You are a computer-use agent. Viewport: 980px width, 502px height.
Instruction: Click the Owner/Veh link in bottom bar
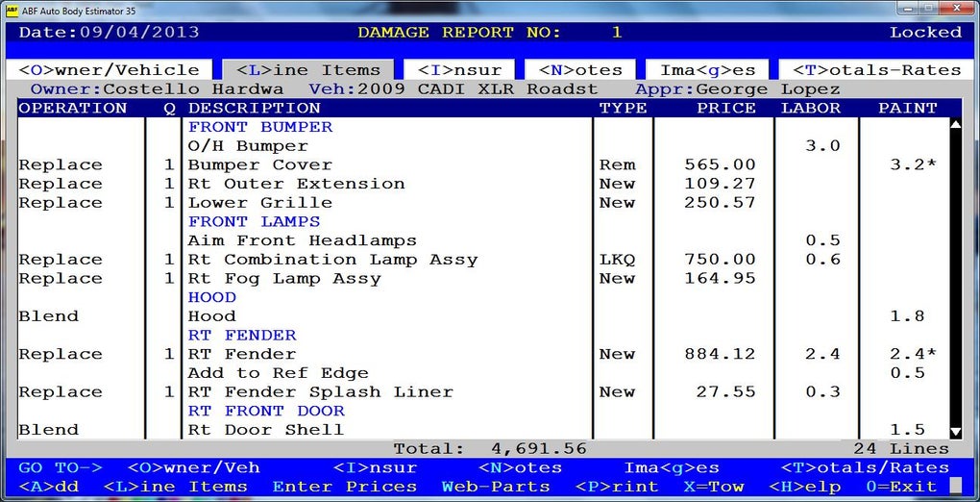pyautogui.click(x=193, y=468)
